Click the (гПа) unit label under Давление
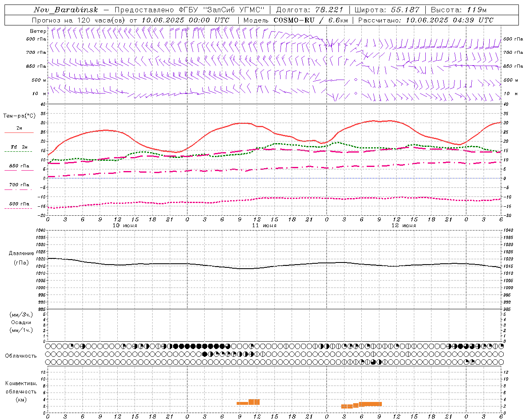Image resolution: width=525 pixels, height=420 pixels. 21,262
